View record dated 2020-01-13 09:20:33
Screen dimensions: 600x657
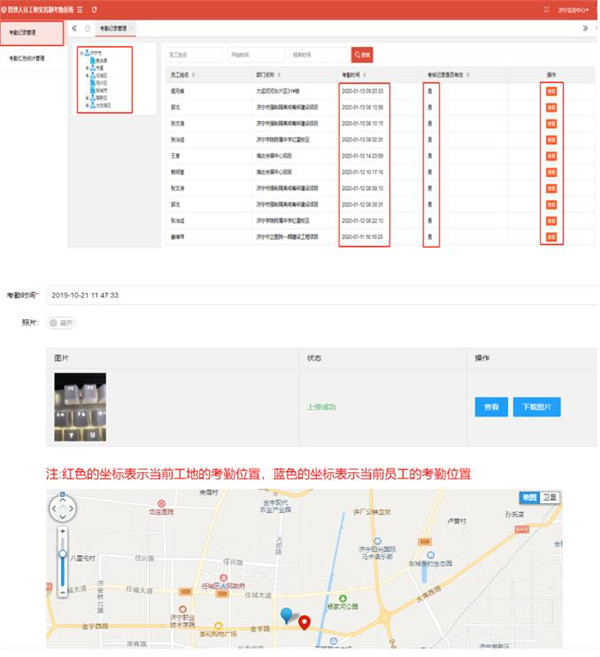click(x=551, y=91)
